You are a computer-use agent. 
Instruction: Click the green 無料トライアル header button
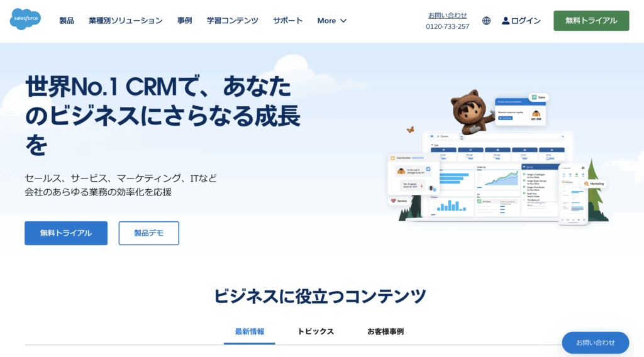[x=591, y=21]
